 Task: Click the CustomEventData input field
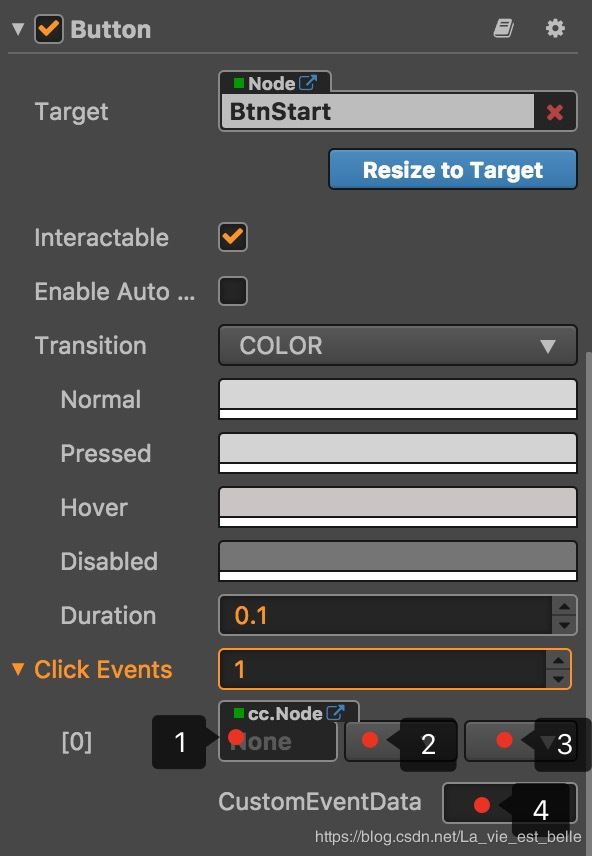click(x=510, y=802)
